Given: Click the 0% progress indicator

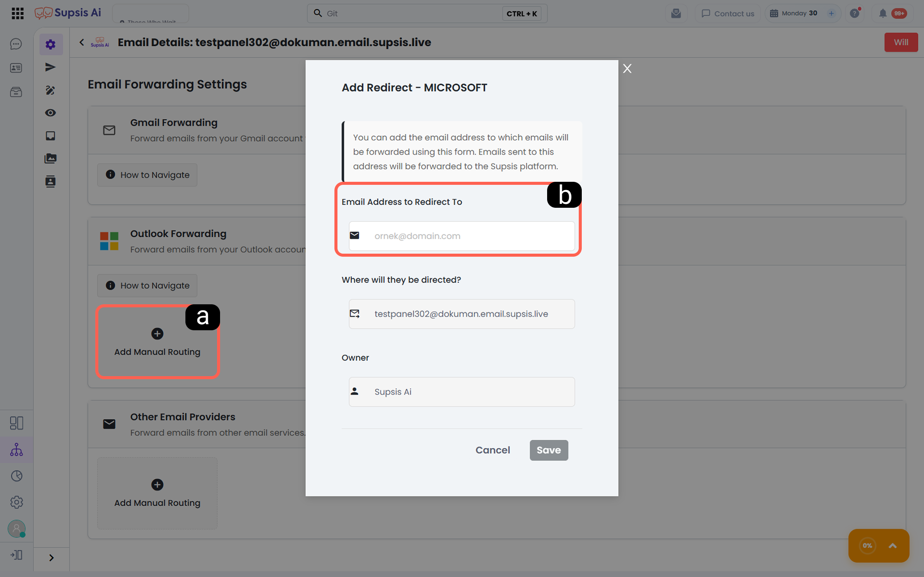Looking at the screenshot, I should coord(867,546).
